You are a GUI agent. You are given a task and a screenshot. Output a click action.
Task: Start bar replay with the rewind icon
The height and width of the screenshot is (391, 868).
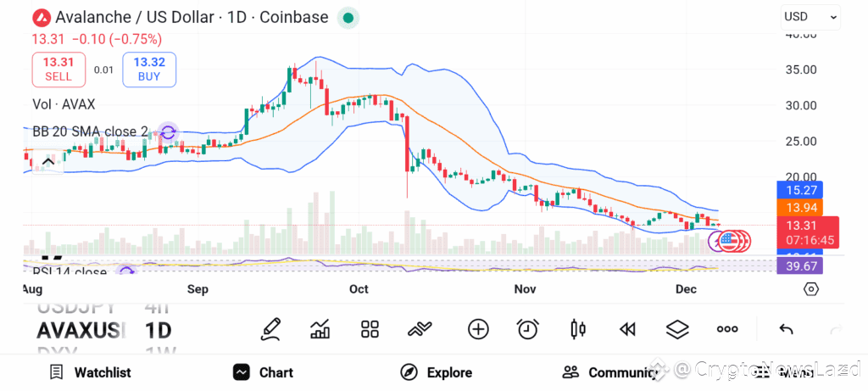point(627,330)
